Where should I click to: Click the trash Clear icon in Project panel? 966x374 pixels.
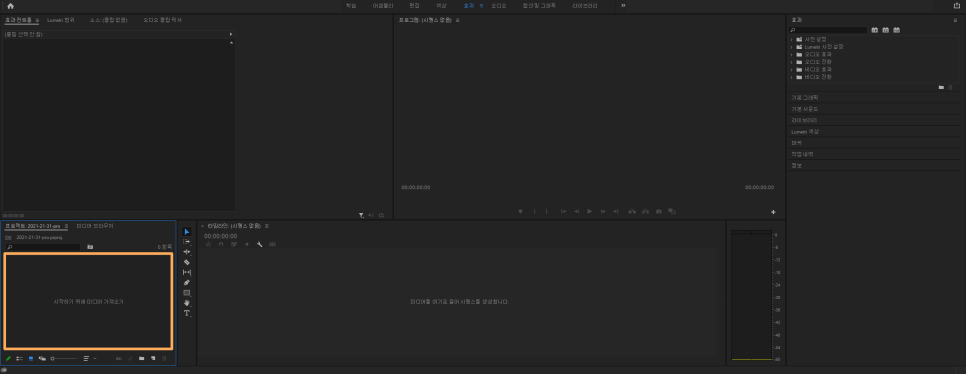click(164, 358)
